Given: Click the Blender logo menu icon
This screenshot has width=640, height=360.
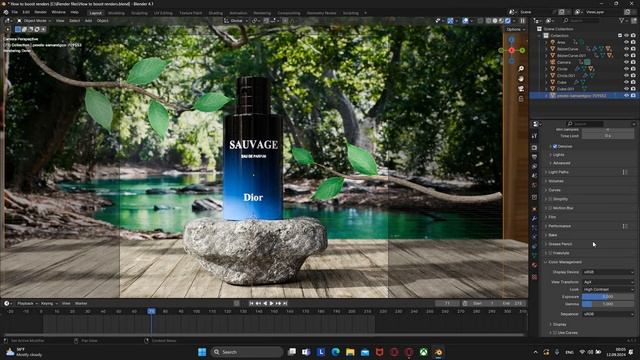Looking at the screenshot, I should click(6, 12).
